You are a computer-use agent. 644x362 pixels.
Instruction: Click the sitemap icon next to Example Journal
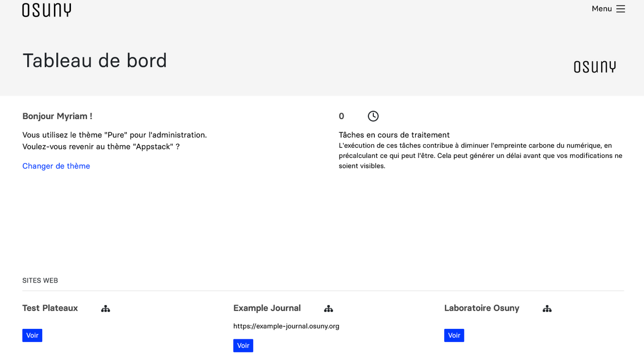point(329,309)
